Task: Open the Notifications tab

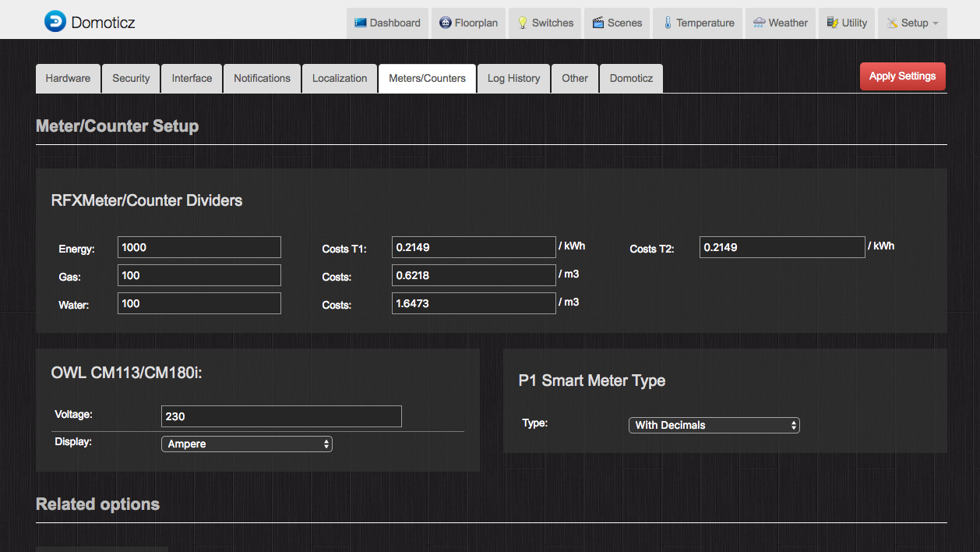Action: 262,78
